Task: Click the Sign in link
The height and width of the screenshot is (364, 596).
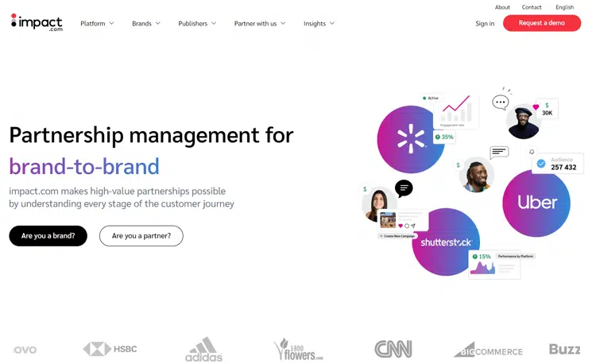Action: [485, 24]
